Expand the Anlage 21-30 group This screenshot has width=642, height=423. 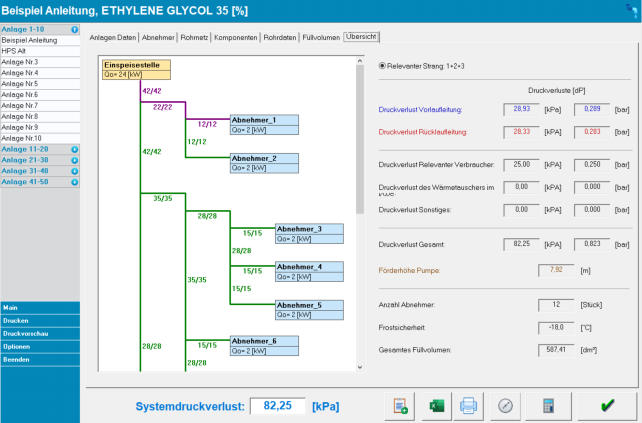(x=75, y=160)
